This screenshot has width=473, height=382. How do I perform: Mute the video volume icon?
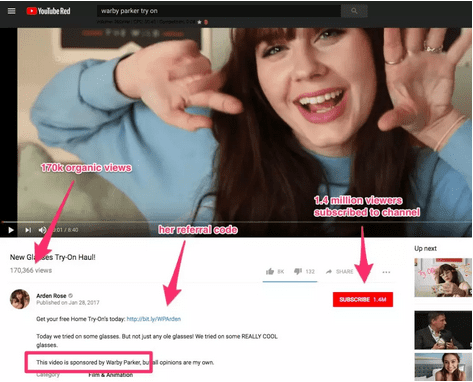(43, 230)
